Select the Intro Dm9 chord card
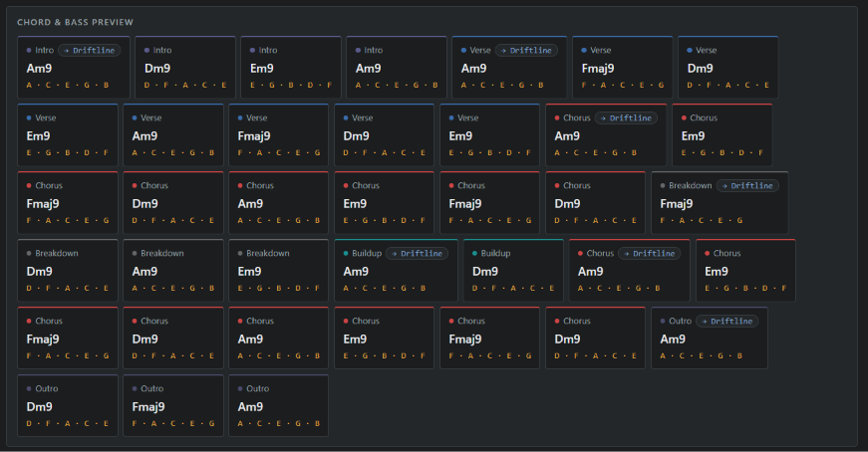 tap(185, 68)
